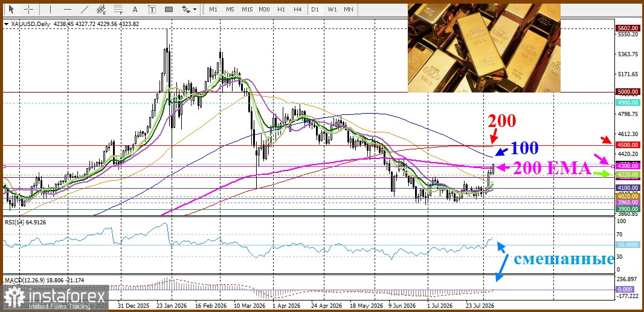The width and height of the screenshot is (644, 312).
Task: Click the 4020.00 price level label
Action: [628, 197]
